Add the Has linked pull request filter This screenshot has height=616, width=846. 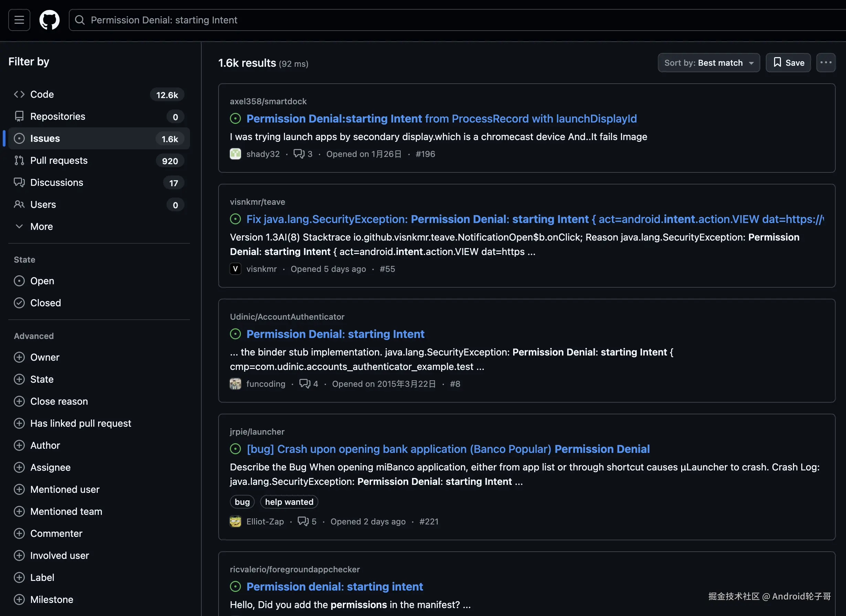point(80,423)
